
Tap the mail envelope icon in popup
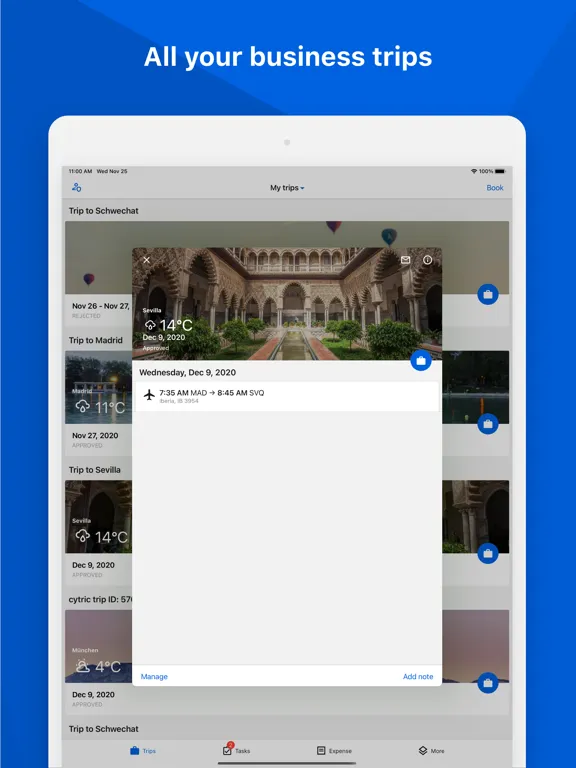405,260
